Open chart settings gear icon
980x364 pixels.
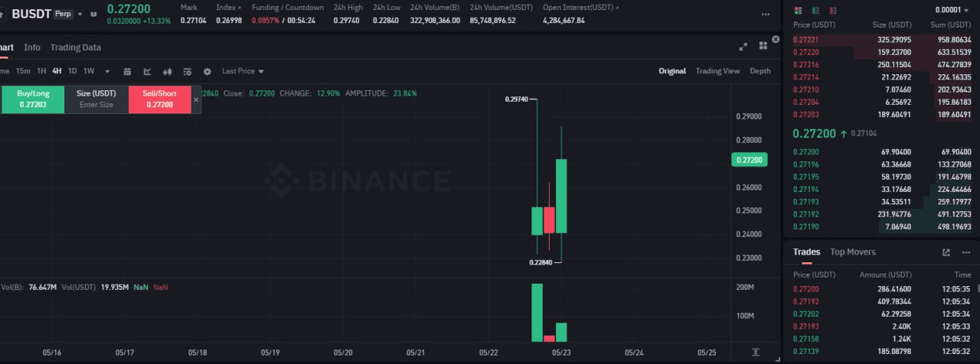pyautogui.click(x=207, y=71)
